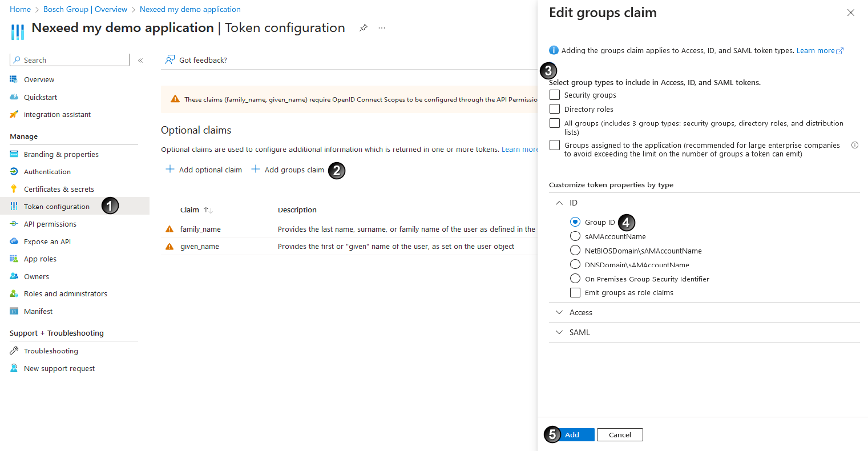The image size is (868, 451).
Task: Click the Cancel button
Action: (x=620, y=434)
